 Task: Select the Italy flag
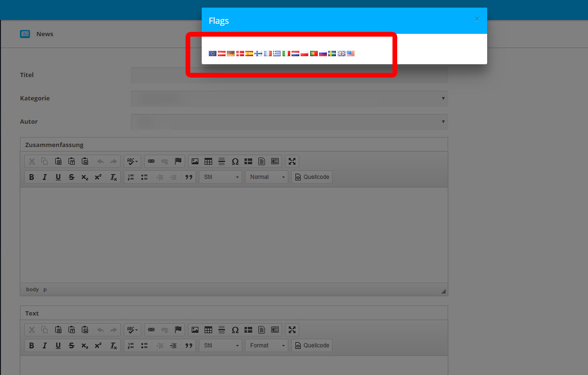pyautogui.click(x=286, y=54)
